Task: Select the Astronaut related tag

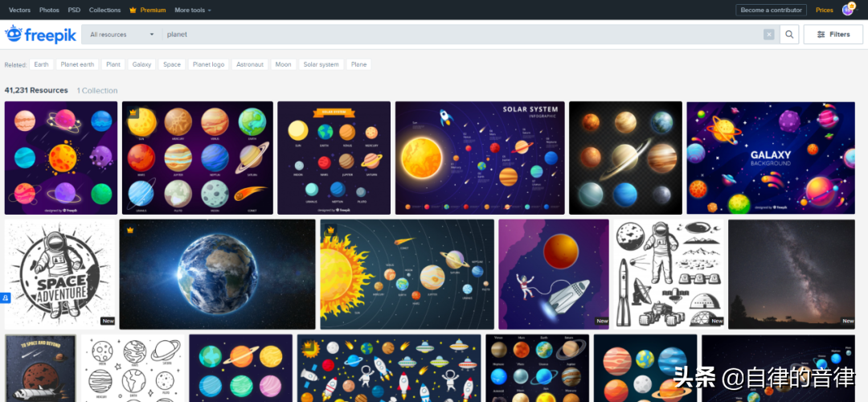Action: tap(250, 64)
